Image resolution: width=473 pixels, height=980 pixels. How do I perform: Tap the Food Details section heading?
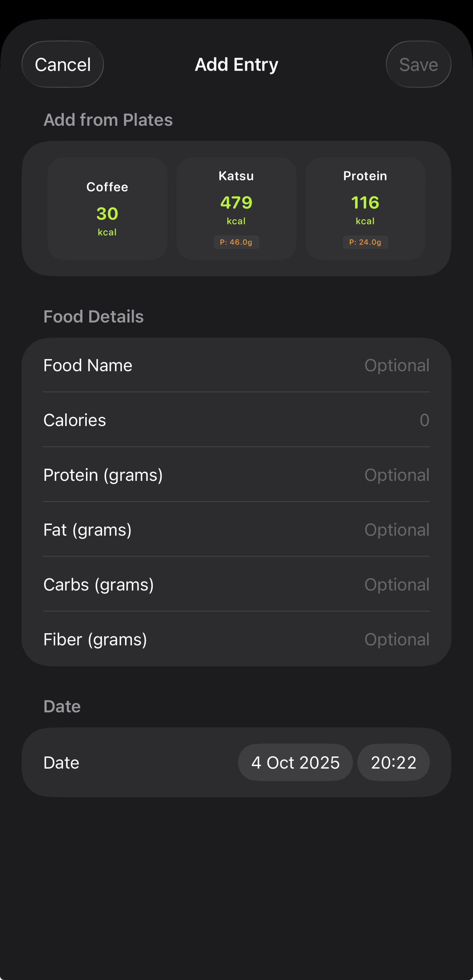point(94,316)
